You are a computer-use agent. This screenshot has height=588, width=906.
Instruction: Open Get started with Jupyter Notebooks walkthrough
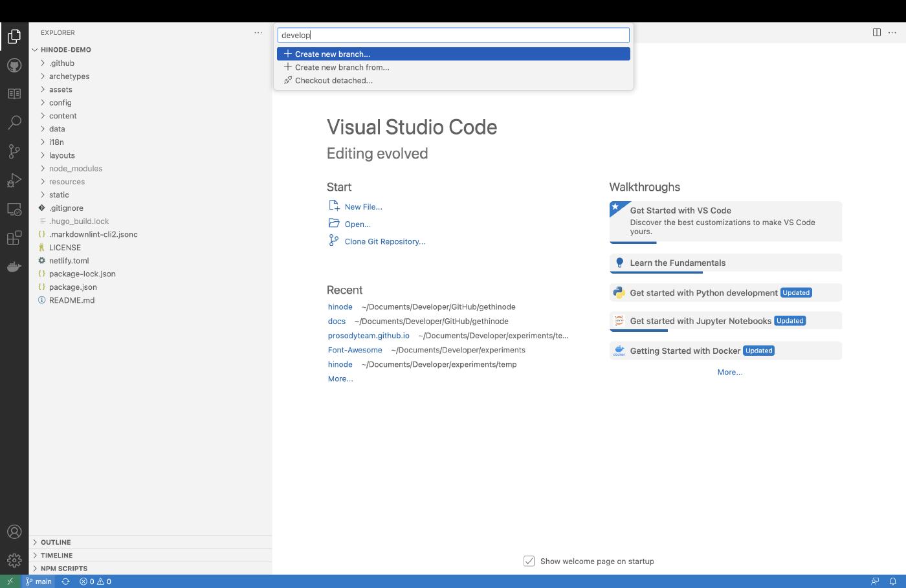[x=725, y=321]
